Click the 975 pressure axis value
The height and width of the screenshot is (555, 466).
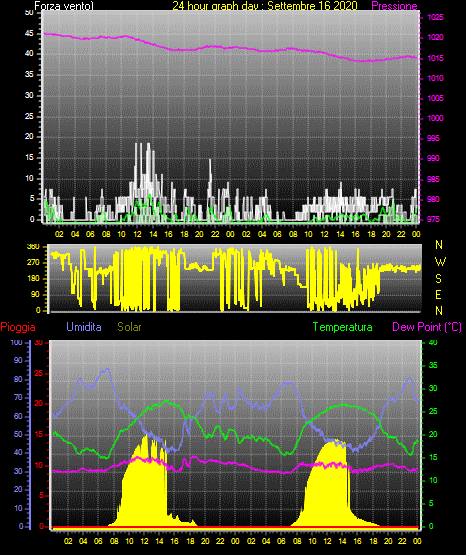click(433, 219)
